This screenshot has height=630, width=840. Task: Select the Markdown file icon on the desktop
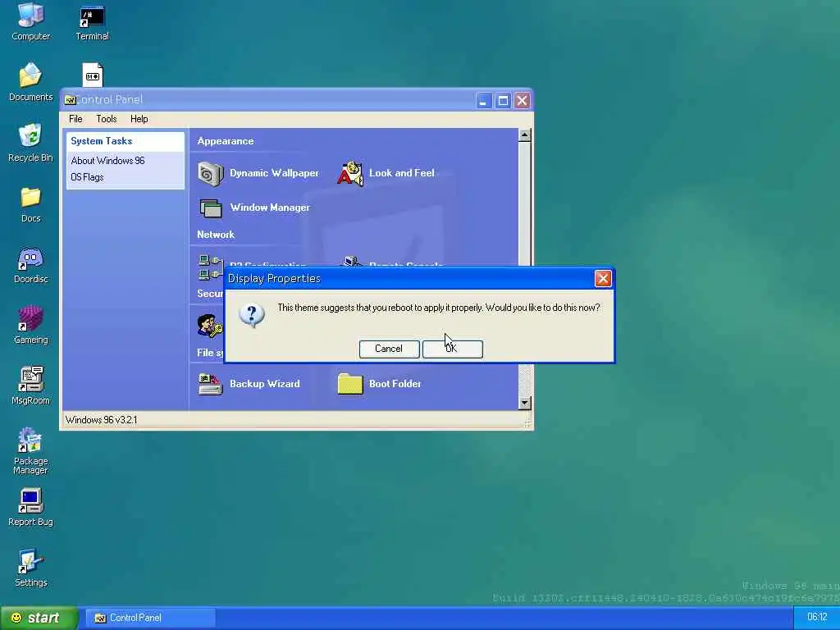tap(93, 75)
